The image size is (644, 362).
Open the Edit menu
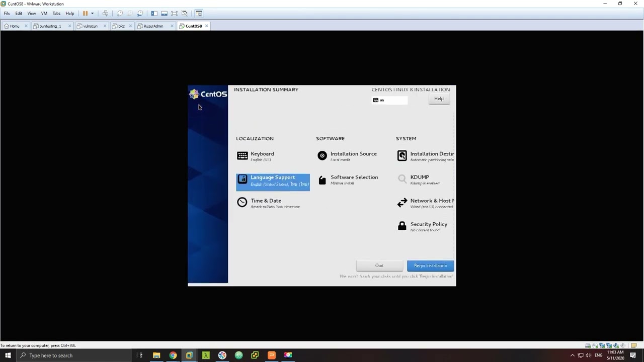19,13
